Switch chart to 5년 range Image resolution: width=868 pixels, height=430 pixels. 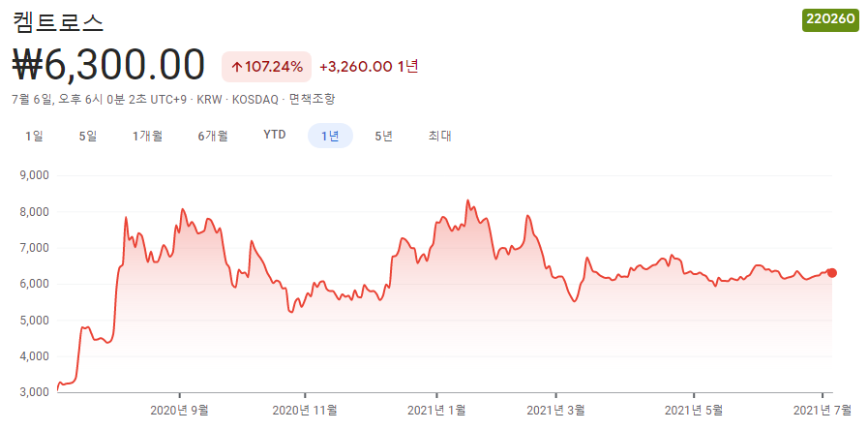(x=383, y=136)
